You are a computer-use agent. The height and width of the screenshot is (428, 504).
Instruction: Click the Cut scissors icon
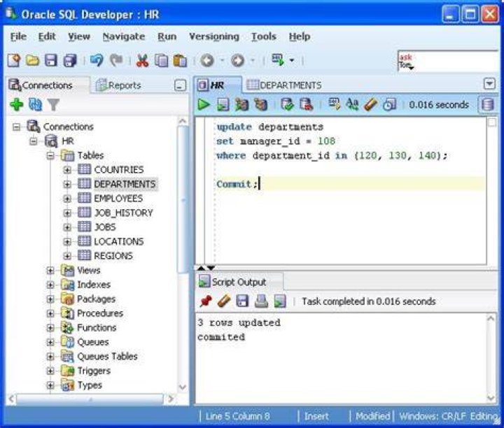point(142,60)
